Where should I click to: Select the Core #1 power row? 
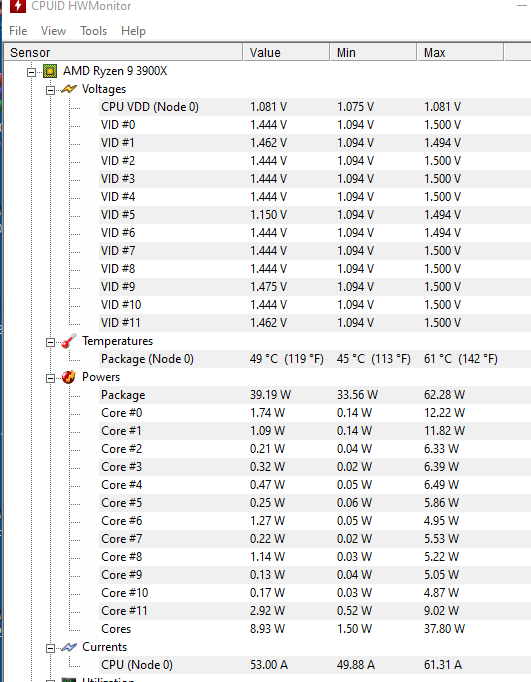pyautogui.click(x=315, y=431)
